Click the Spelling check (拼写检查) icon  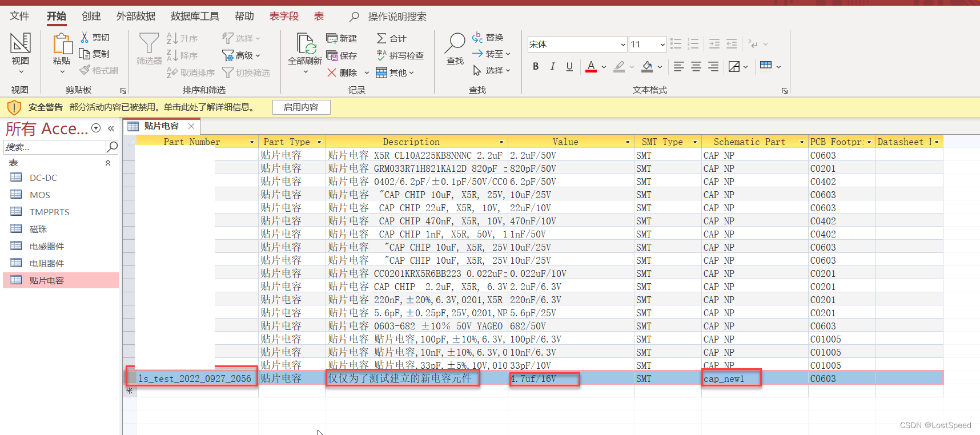click(x=381, y=55)
